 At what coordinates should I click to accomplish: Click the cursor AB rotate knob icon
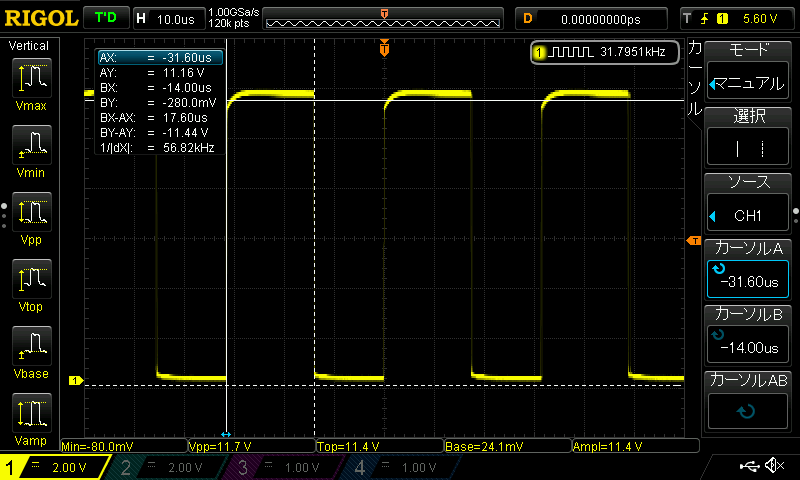(x=746, y=411)
